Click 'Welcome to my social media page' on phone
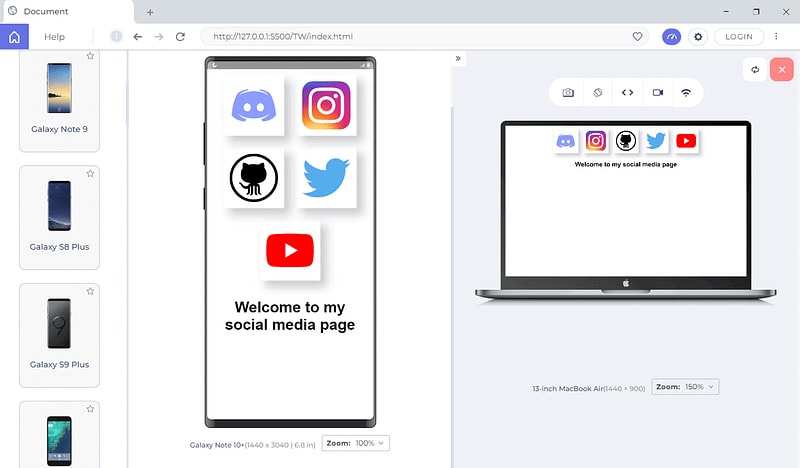 (x=290, y=316)
